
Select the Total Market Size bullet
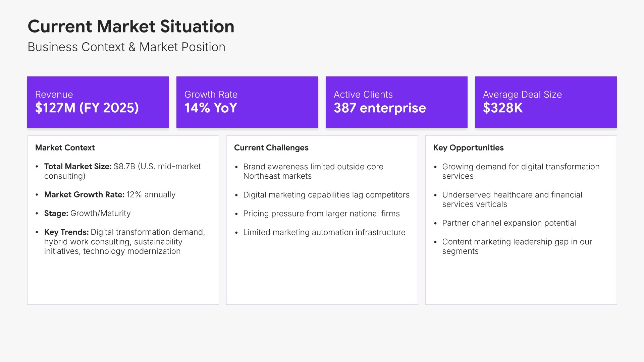pyautogui.click(x=122, y=171)
